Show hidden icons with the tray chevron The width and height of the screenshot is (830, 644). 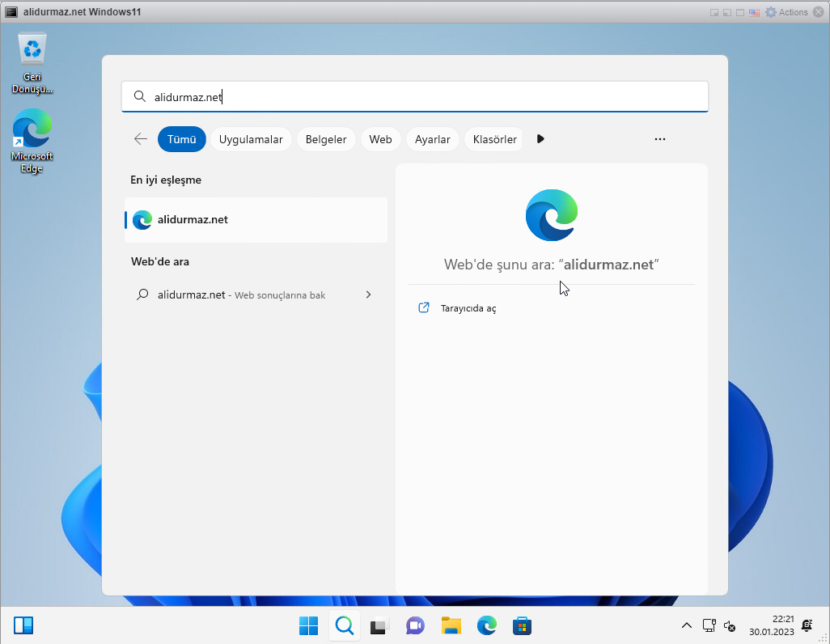coord(687,625)
